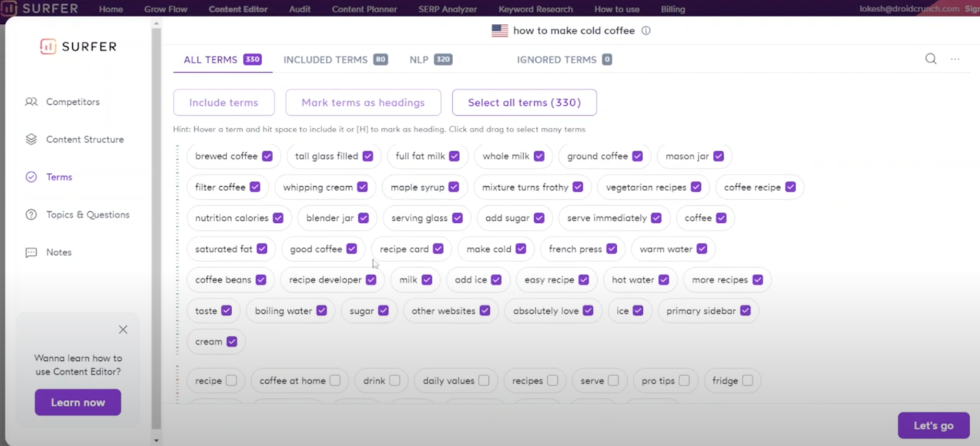Click Select all terms (330) button
The image size is (980, 446).
[x=524, y=102]
